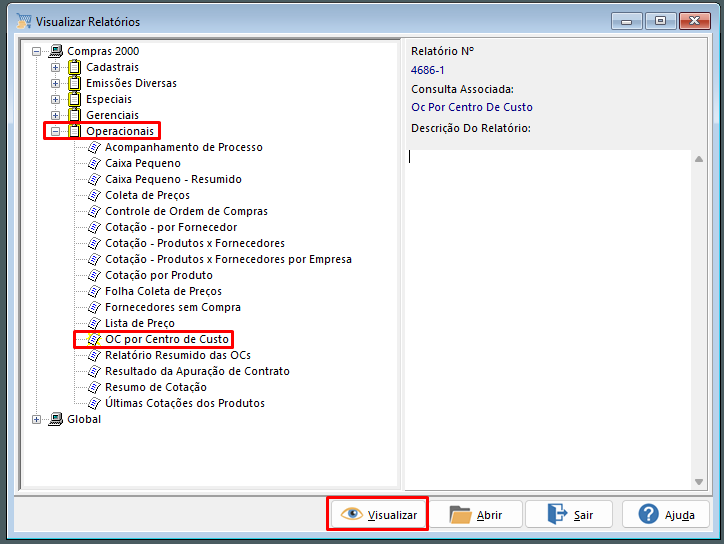Open Ajuda help button

666,514
